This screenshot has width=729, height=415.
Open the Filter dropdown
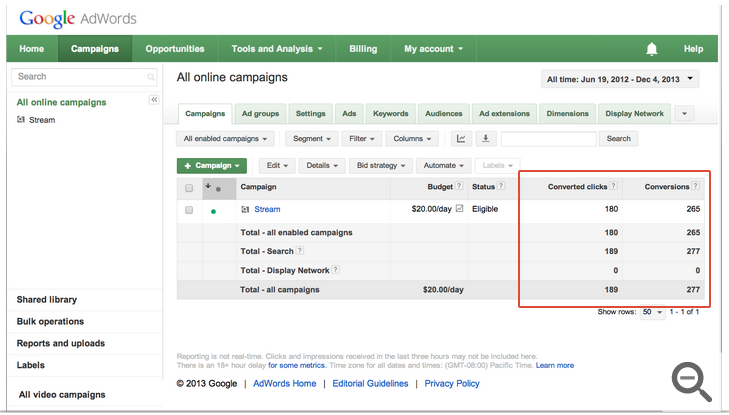click(362, 138)
